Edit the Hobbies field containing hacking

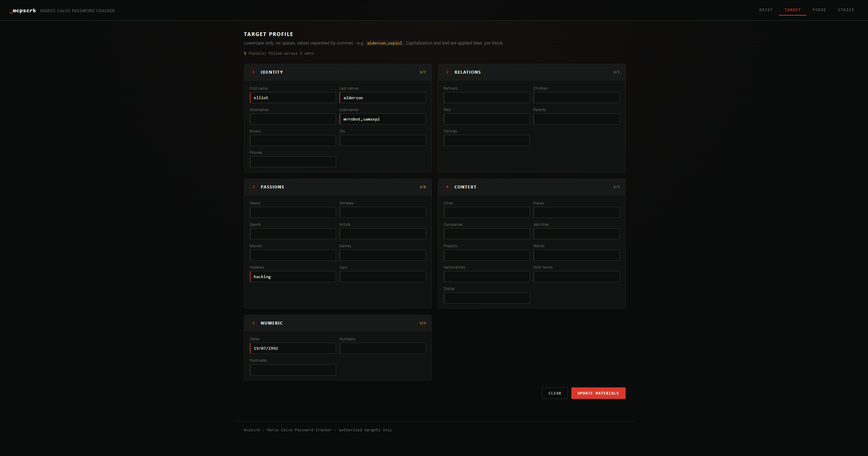[293, 277]
